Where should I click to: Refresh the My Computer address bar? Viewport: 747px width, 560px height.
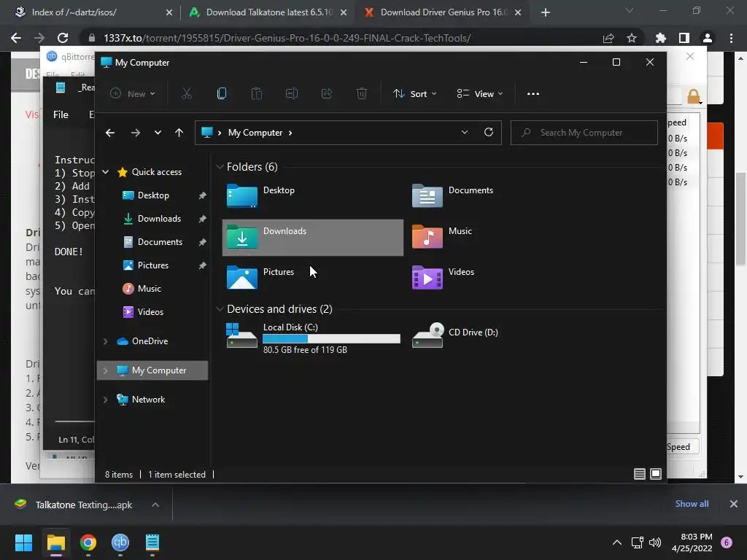(489, 133)
